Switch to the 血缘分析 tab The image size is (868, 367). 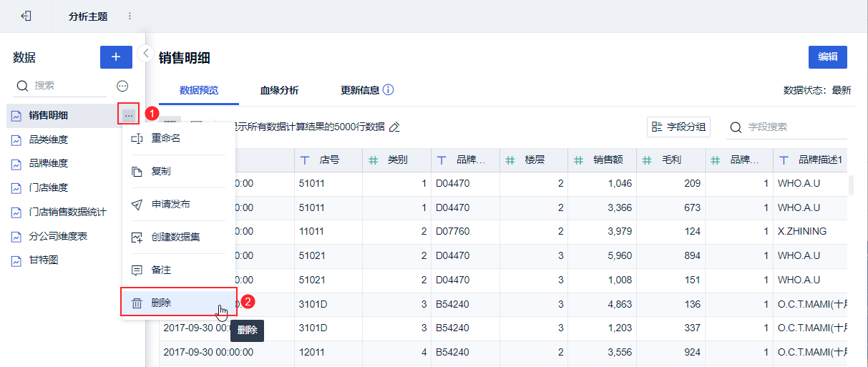(x=279, y=90)
